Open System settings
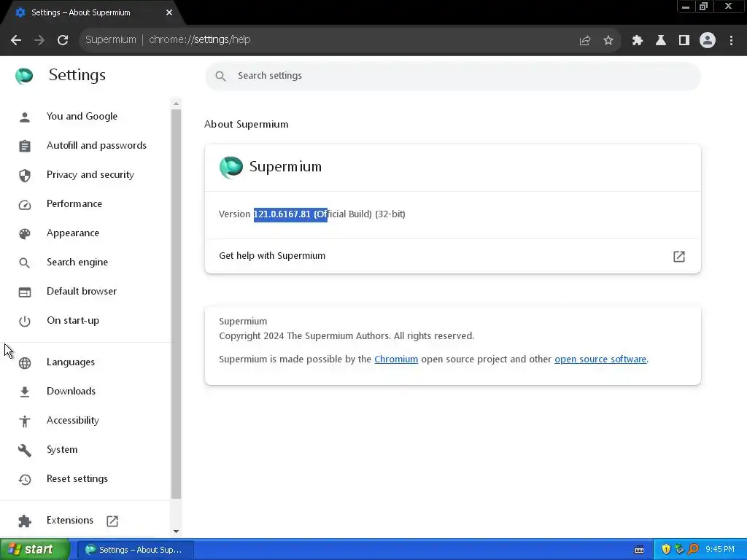Viewport: 747px width, 560px height. [x=62, y=449]
